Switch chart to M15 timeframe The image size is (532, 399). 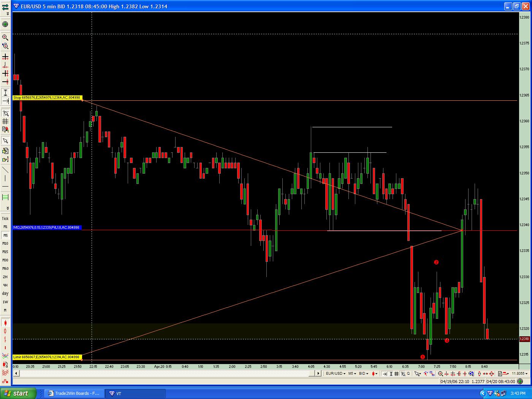[x=5, y=252]
